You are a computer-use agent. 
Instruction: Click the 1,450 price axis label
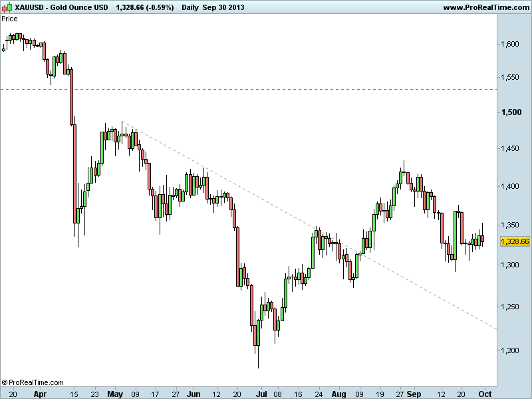tap(510, 148)
